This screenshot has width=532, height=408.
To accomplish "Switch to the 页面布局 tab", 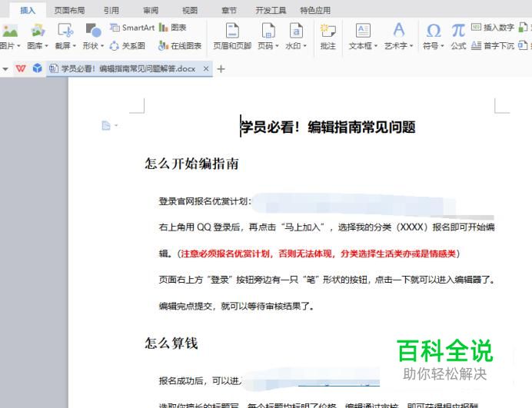I will click(x=69, y=11).
